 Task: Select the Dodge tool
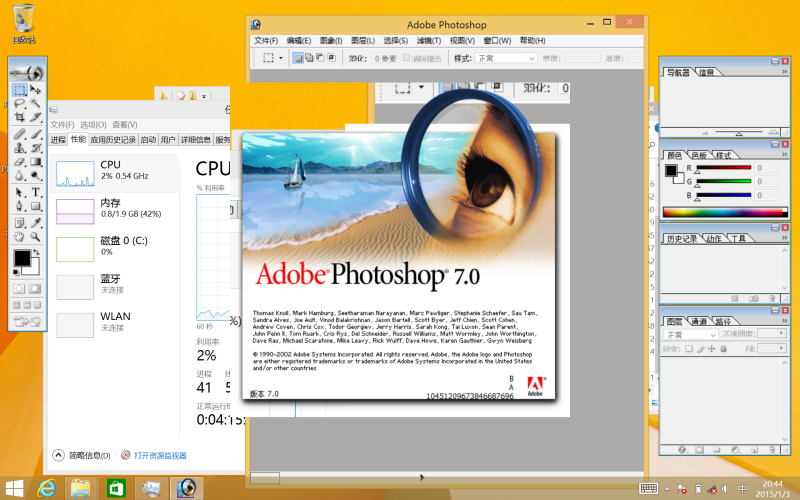click(35, 176)
